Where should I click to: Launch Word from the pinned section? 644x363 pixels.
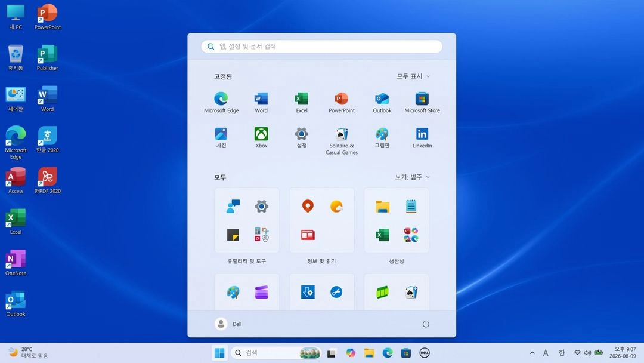point(261,102)
